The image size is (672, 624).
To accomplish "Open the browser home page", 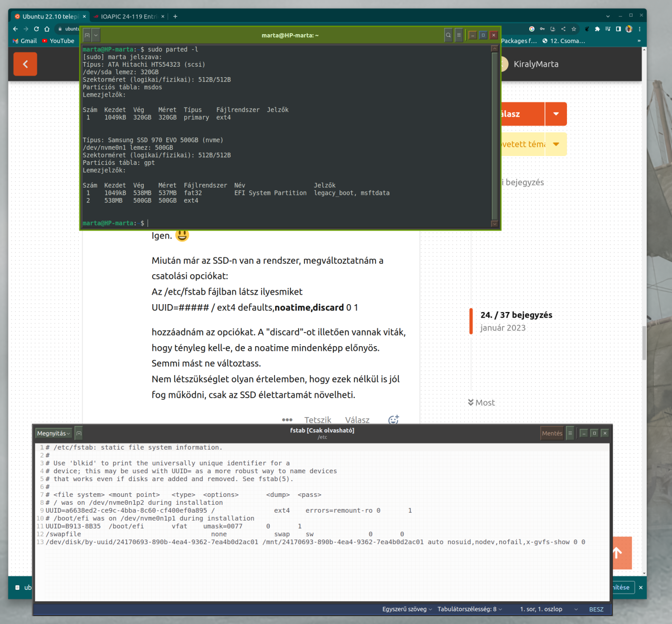I will click(x=47, y=29).
